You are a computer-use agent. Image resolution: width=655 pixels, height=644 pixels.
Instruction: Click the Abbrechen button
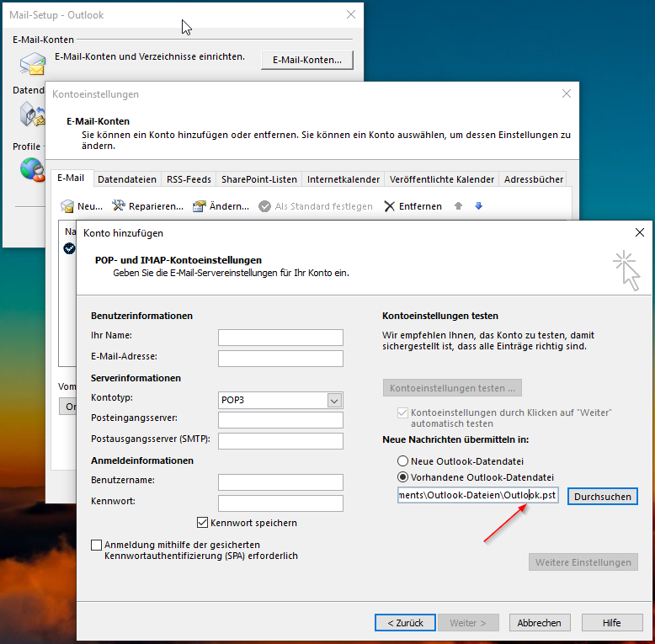(540, 623)
